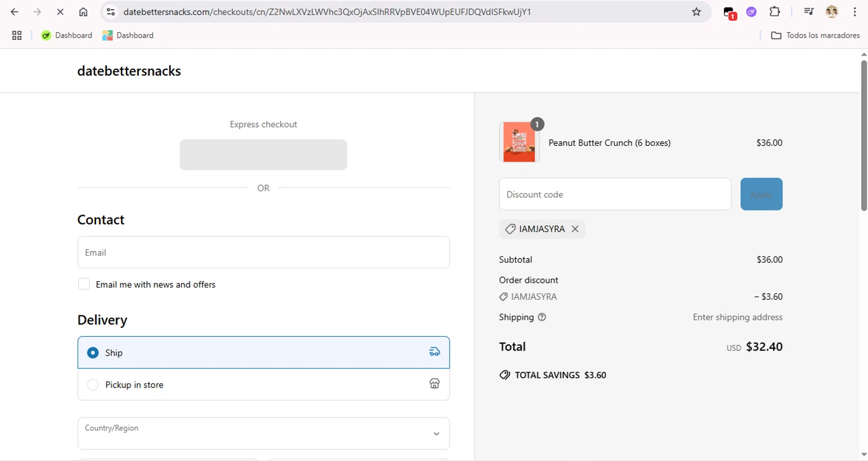Image resolution: width=868 pixels, height=461 pixels.
Task: Open the browser home page
Action: (x=83, y=12)
